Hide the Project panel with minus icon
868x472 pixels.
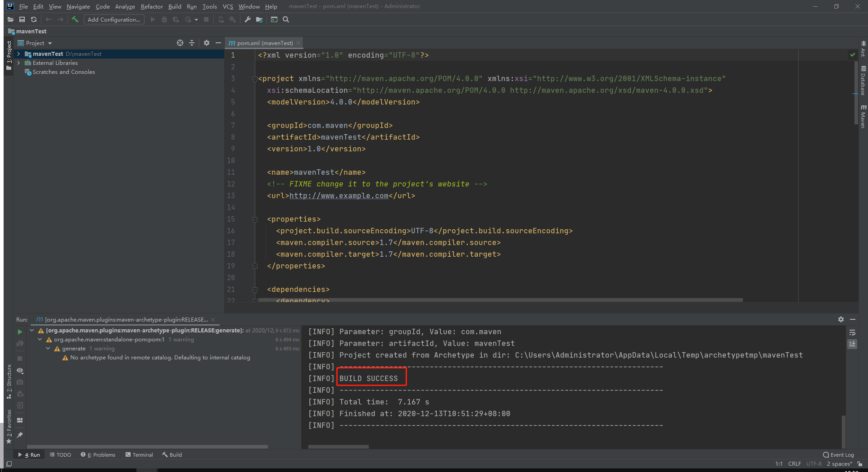click(218, 43)
